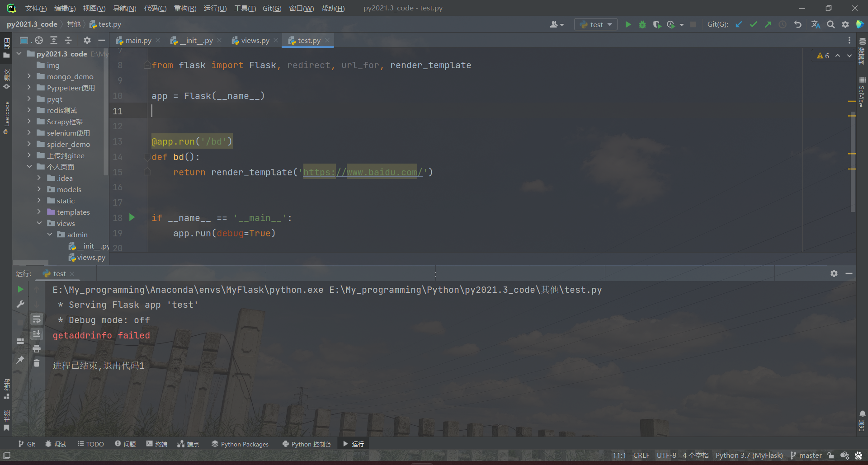Screen dimensions: 868x465
Task: Collapse the admin folder in the project tree
Action: click(50, 235)
